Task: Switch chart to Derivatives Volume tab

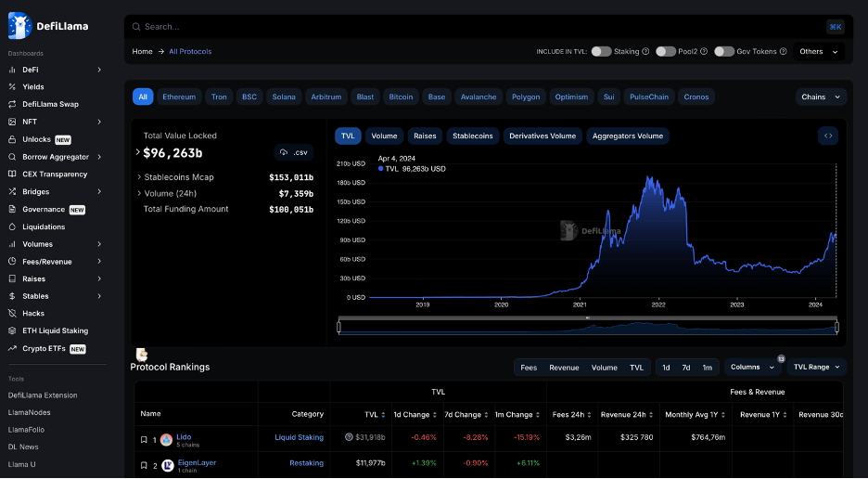Action: coord(542,136)
